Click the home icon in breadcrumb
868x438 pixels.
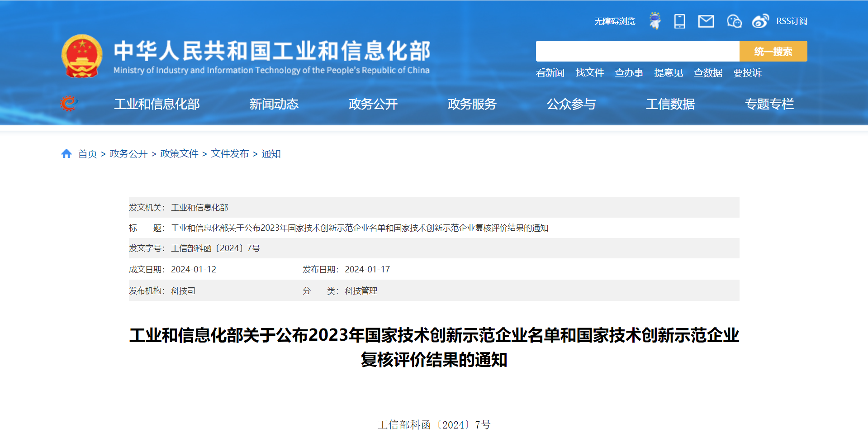66,154
